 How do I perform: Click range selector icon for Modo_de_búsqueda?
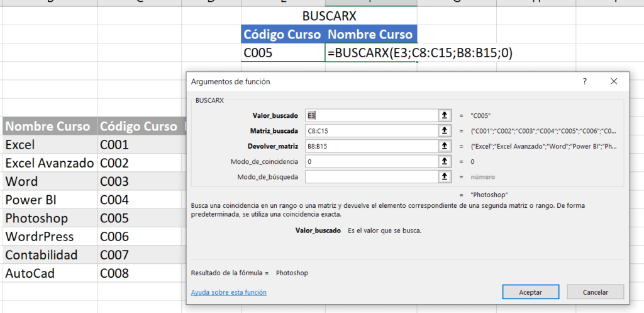click(445, 177)
